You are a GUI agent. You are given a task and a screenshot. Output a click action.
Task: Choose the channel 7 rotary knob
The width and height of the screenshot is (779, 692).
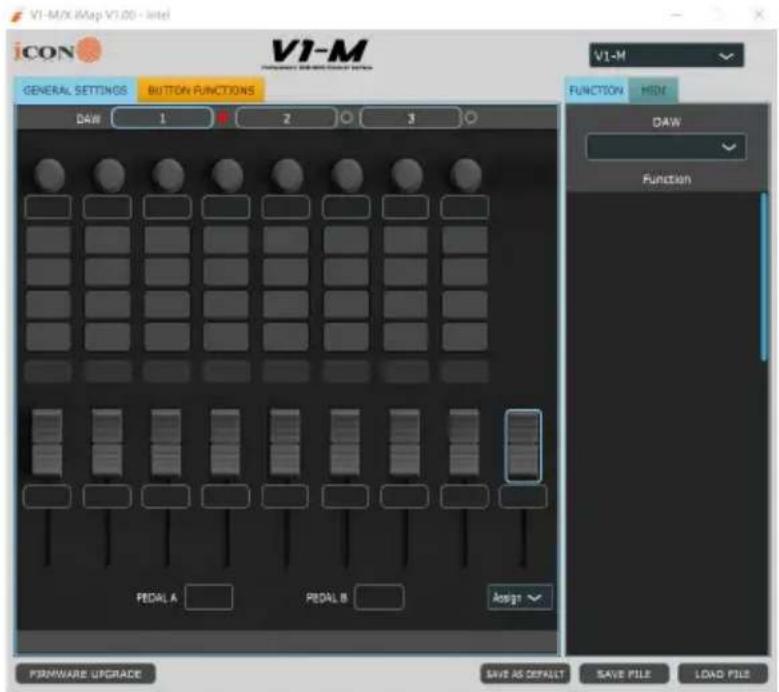coord(406,175)
